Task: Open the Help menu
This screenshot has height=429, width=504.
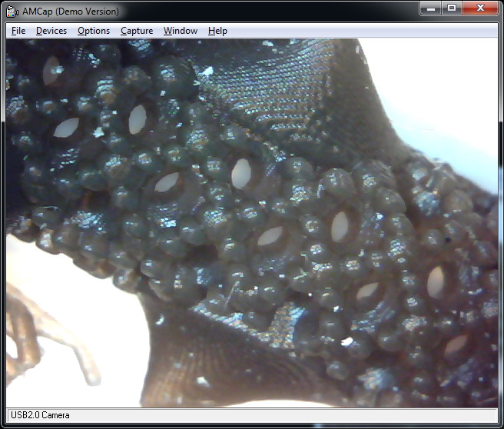Action: tap(217, 31)
